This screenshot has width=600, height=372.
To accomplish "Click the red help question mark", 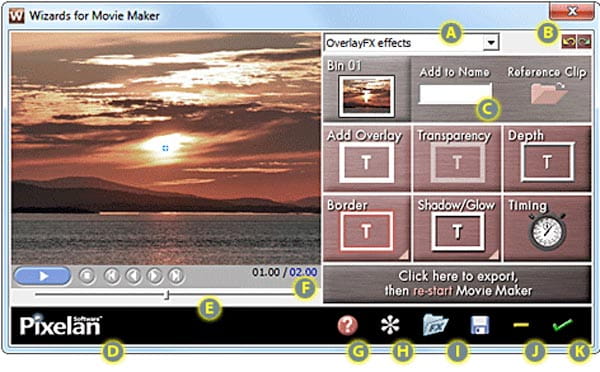I will click(347, 325).
